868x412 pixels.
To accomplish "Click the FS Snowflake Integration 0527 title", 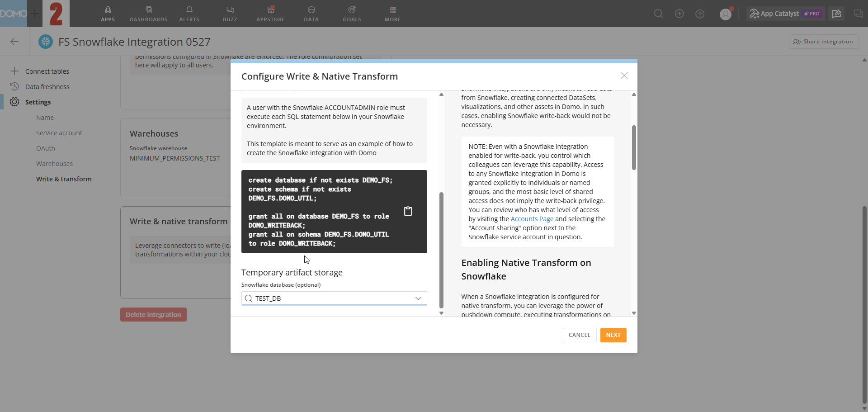I will [x=134, y=42].
